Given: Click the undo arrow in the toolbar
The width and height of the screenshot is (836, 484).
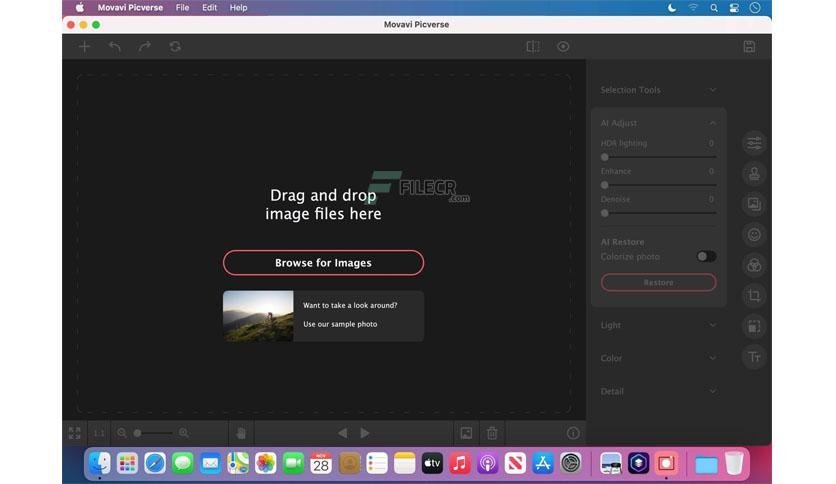Looking at the screenshot, I should point(115,46).
